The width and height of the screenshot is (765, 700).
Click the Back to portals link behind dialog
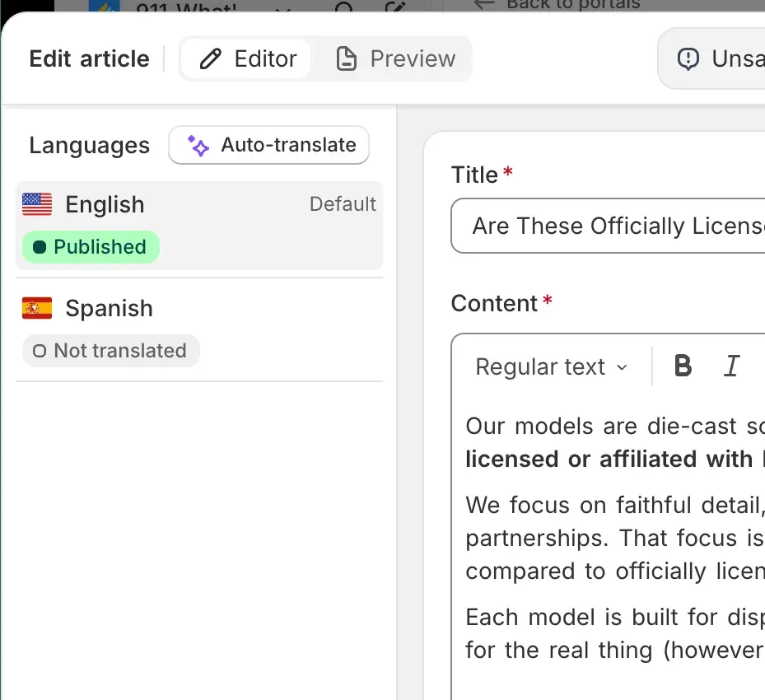click(x=558, y=5)
